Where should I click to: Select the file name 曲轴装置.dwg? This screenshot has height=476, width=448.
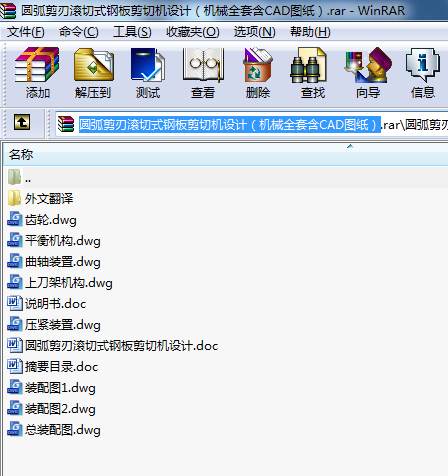click(x=63, y=262)
